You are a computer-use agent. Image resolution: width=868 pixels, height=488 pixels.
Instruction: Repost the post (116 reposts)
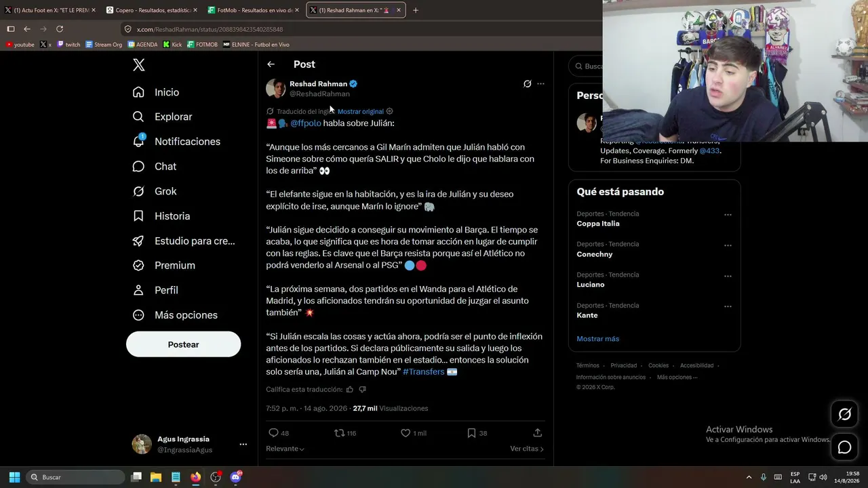point(345,433)
